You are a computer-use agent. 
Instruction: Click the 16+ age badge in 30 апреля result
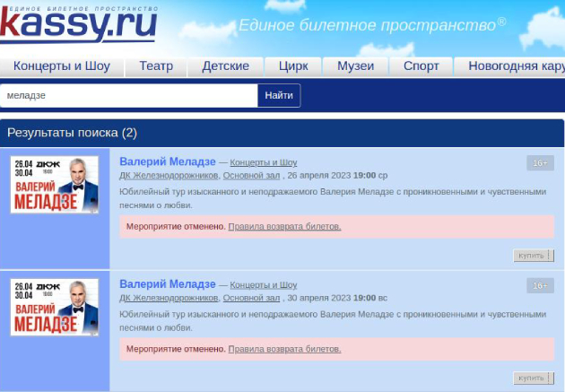click(x=540, y=286)
